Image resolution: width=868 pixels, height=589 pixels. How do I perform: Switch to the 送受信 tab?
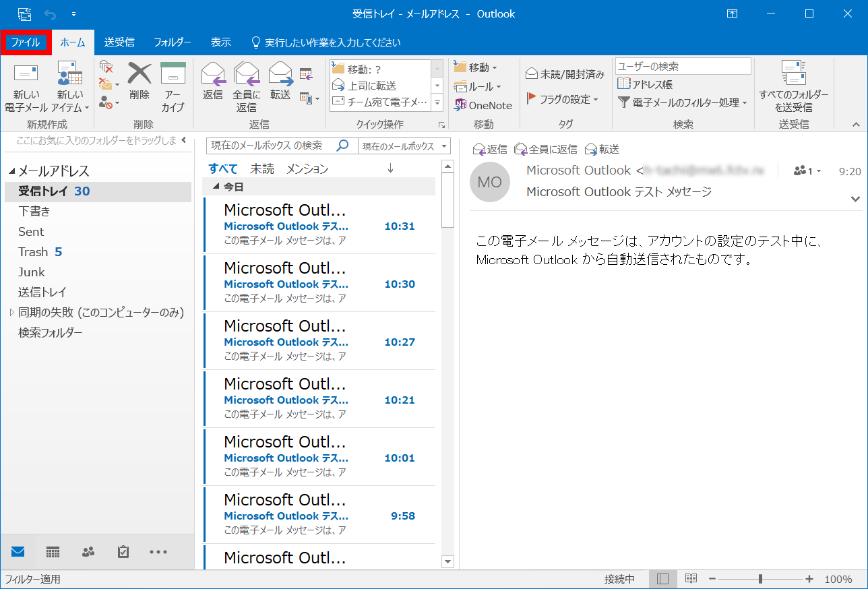[119, 42]
